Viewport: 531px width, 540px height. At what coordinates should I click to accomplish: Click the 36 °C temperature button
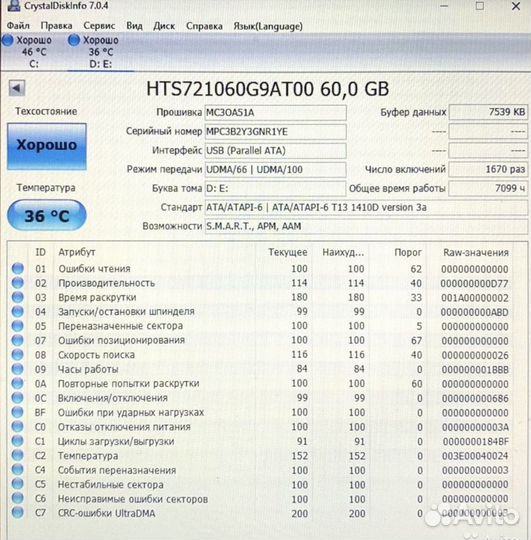tap(47, 216)
